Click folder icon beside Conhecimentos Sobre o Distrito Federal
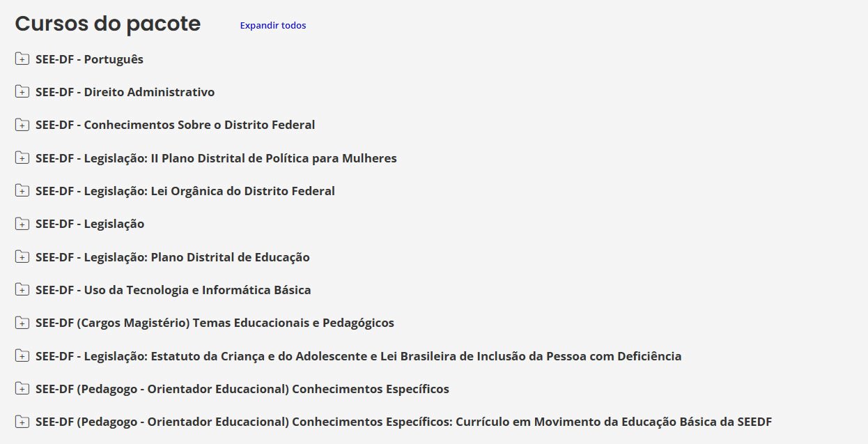The width and height of the screenshot is (868, 444). point(22,125)
